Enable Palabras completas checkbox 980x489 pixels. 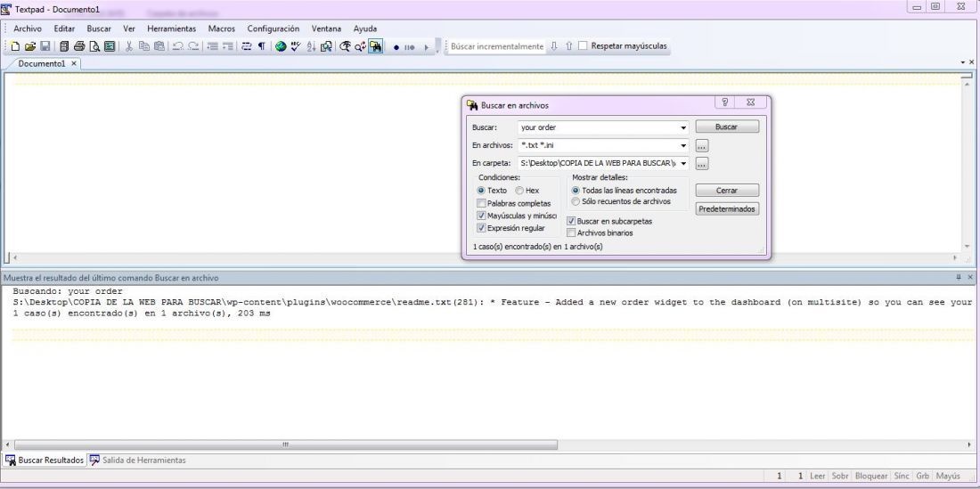pyautogui.click(x=481, y=204)
